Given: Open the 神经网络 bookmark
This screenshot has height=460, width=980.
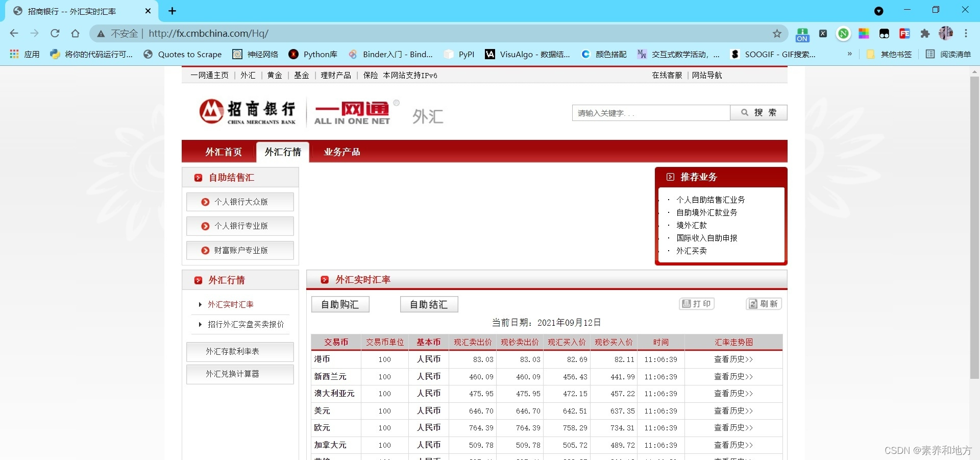Looking at the screenshot, I should click(255, 54).
